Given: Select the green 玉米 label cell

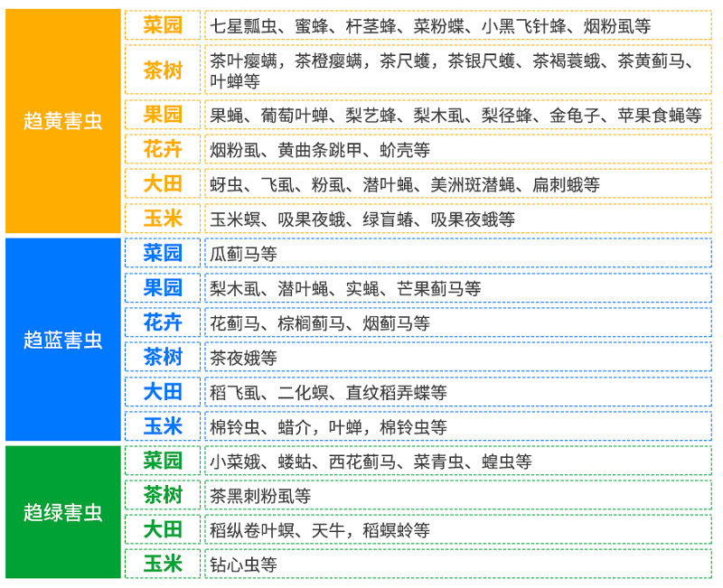Looking at the screenshot, I should click(x=163, y=565).
